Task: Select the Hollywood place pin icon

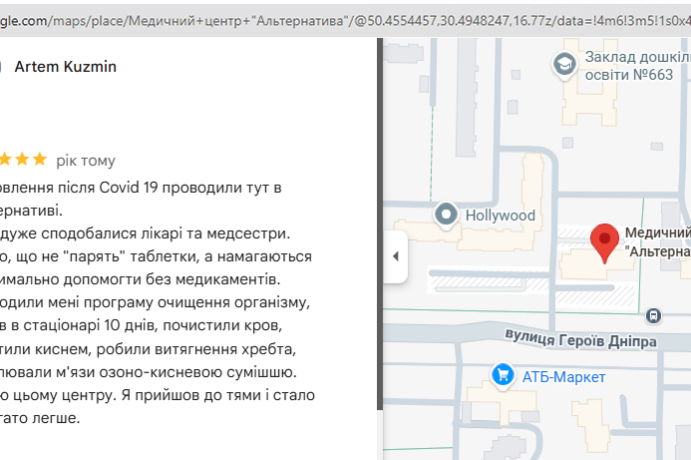Action: 447,214
